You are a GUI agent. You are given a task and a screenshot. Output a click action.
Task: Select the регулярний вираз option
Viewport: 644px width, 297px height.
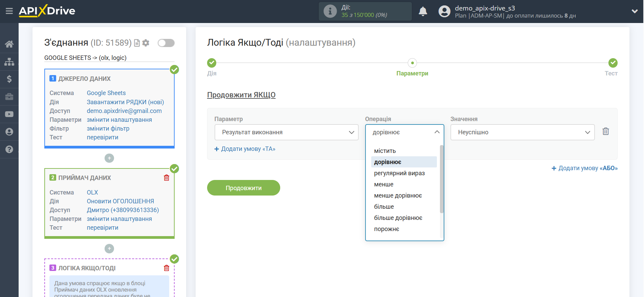pos(399,173)
